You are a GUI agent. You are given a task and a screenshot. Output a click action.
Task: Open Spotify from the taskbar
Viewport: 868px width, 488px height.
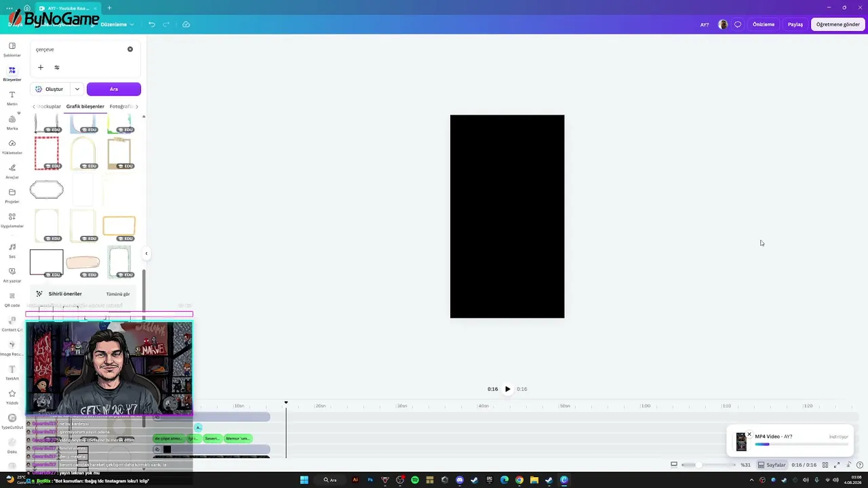coord(415,480)
